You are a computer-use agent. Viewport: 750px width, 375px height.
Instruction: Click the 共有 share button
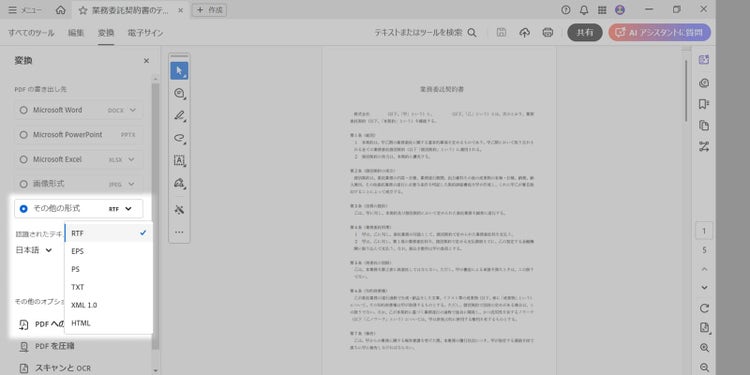585,33
